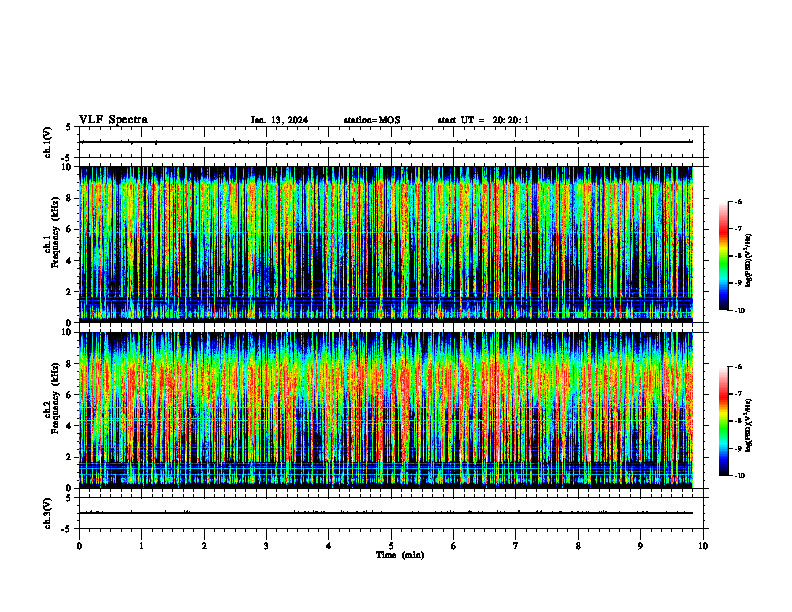The height and width of the screenshot is (612, 792).
Task: Click the ch.2 color bar PSD label
Action: (749, 425)
